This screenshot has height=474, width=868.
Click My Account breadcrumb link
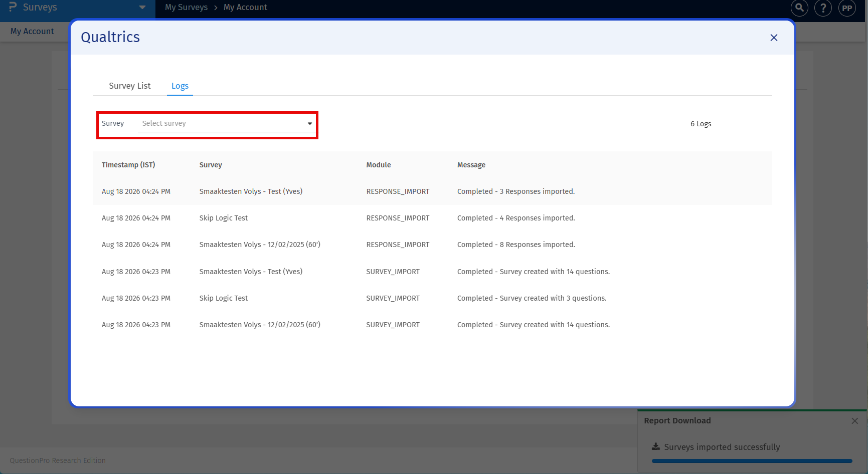pyautogui.click(x=245, y=7)
